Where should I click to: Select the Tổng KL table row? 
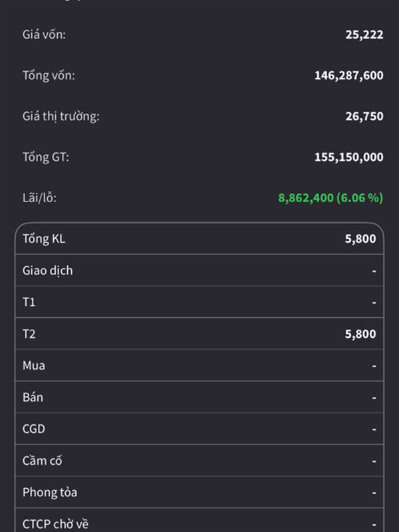199,239
